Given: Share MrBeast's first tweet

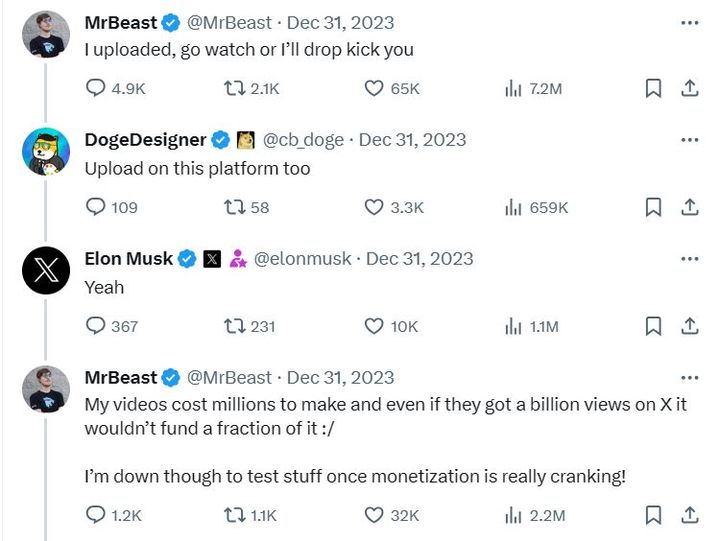Looking at the screenshot, I should coord(689,88).
